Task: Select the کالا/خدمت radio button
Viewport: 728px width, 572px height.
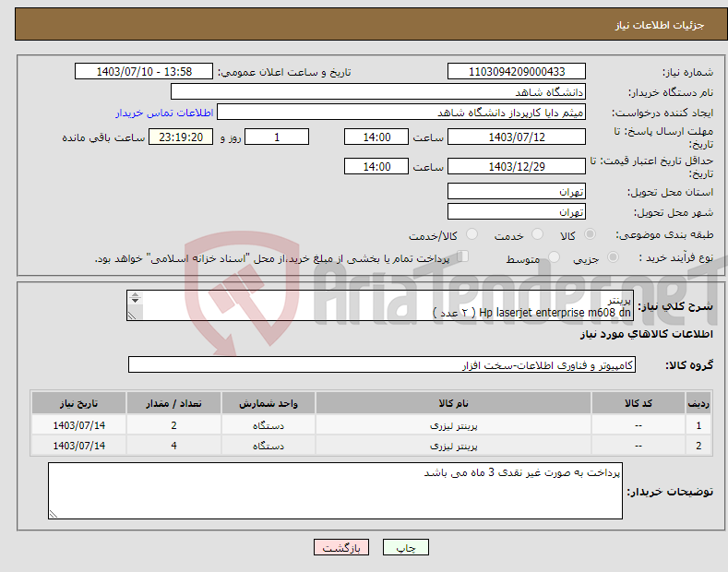Action: pyautogui.click(x=471, y=234)
